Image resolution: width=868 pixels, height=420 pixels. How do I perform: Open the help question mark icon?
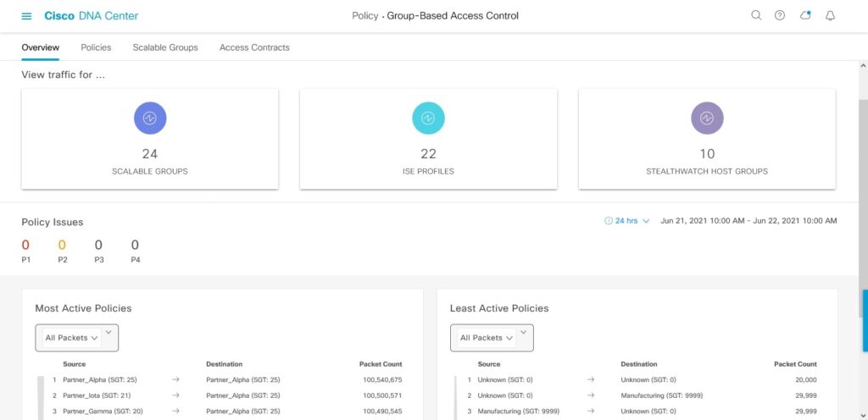[x=780, y=16]
